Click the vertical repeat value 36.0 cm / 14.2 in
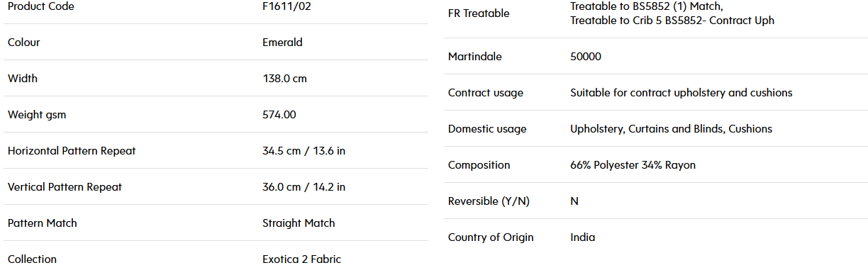The width and height of the screenshot is (868, 275). click(x=304, y=187)
